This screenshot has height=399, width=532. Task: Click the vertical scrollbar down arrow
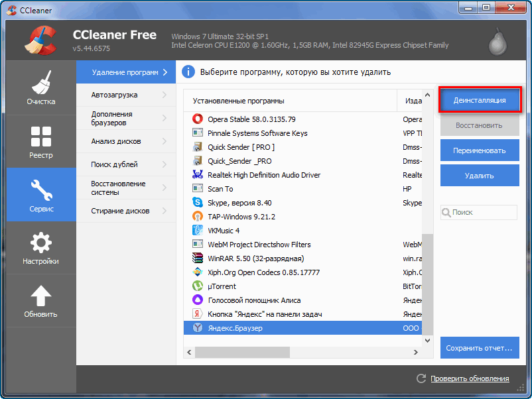point(427,341)
